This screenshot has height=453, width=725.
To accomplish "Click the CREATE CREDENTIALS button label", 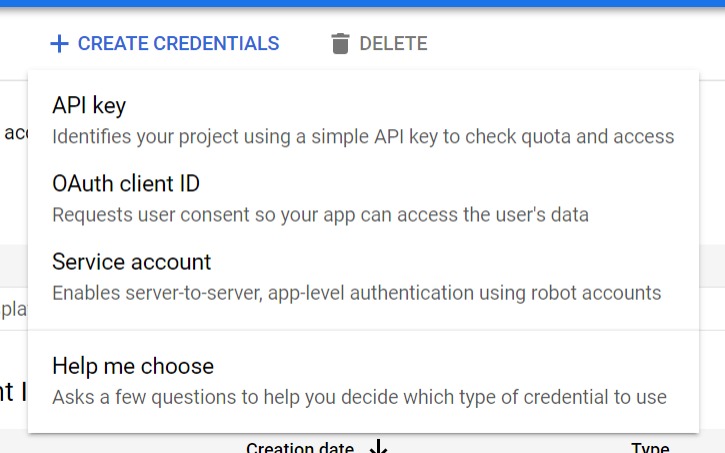I will [178, 43].
